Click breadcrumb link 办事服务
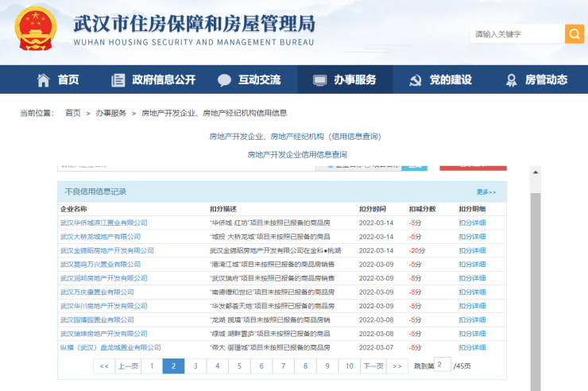The height and width of the screenshot is (391, 588). pos(110,114)
